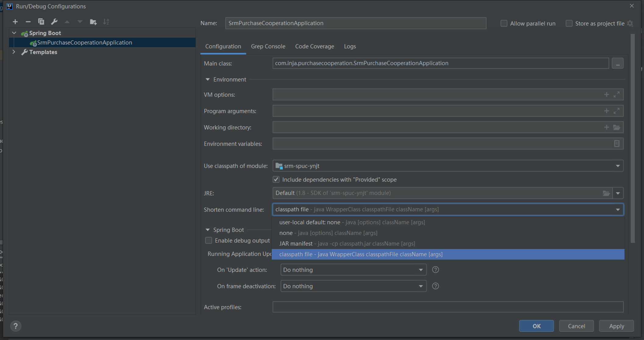Switch to Logs tab
644x340 pixels.
click(350, 46)
